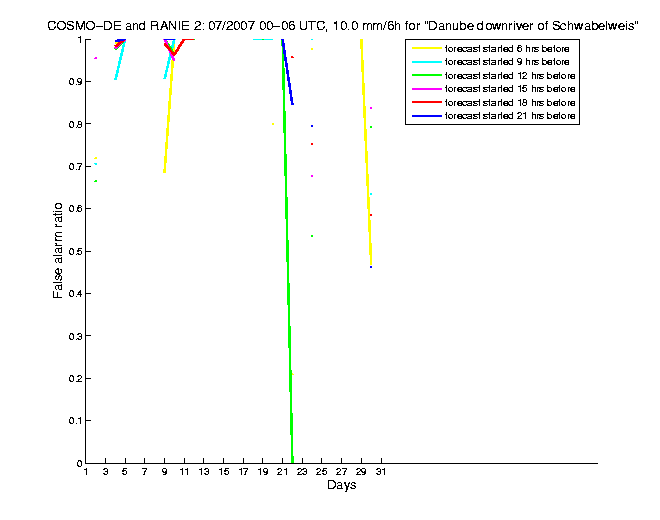Select the 'Days' x-axis label

point(341,485)
